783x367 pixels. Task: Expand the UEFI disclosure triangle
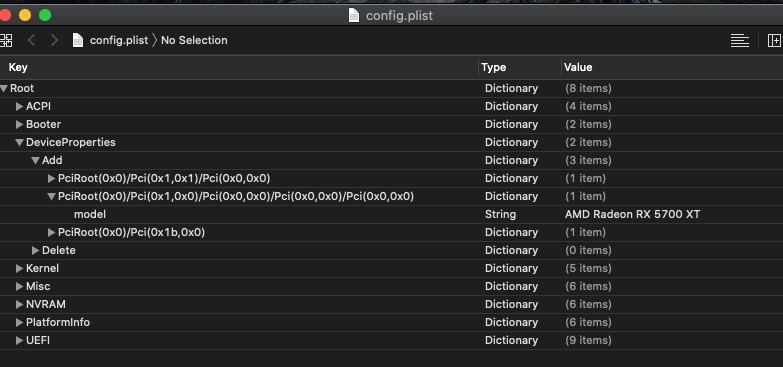click(x=19, y=340)
